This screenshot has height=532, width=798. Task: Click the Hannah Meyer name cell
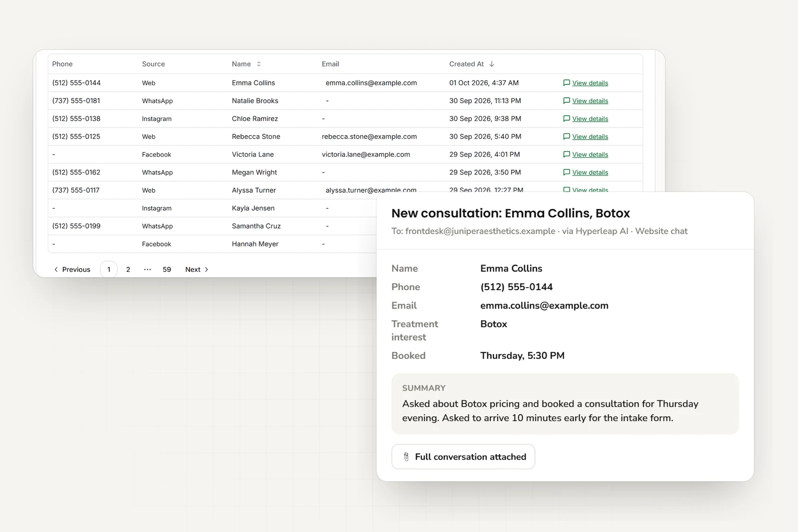[255, 244]
